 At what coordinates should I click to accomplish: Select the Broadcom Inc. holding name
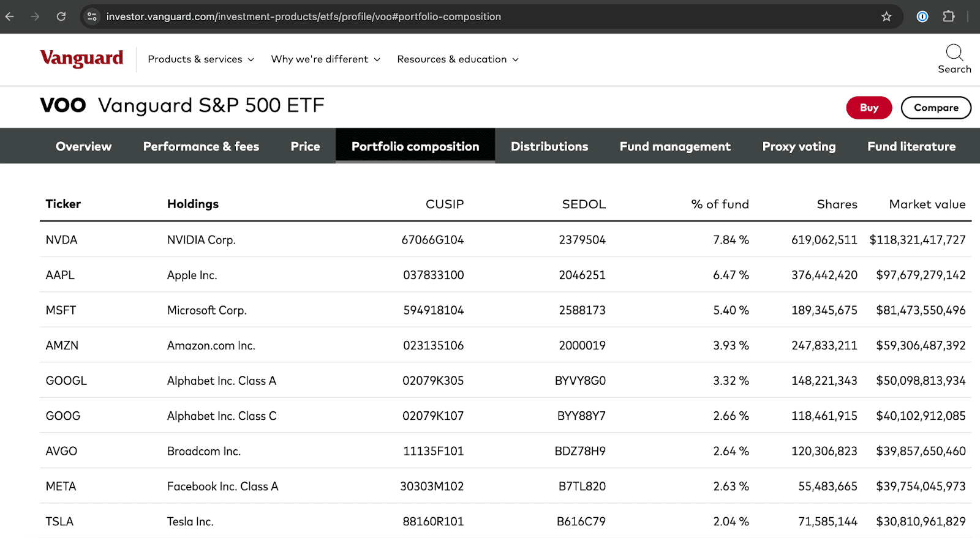click(x=204, y=451)
